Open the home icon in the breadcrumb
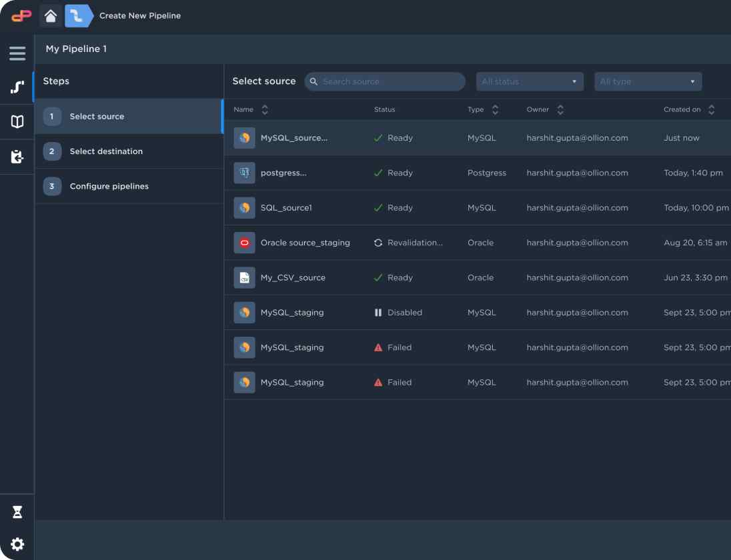731x560 pixels. [x=50, y=16]
